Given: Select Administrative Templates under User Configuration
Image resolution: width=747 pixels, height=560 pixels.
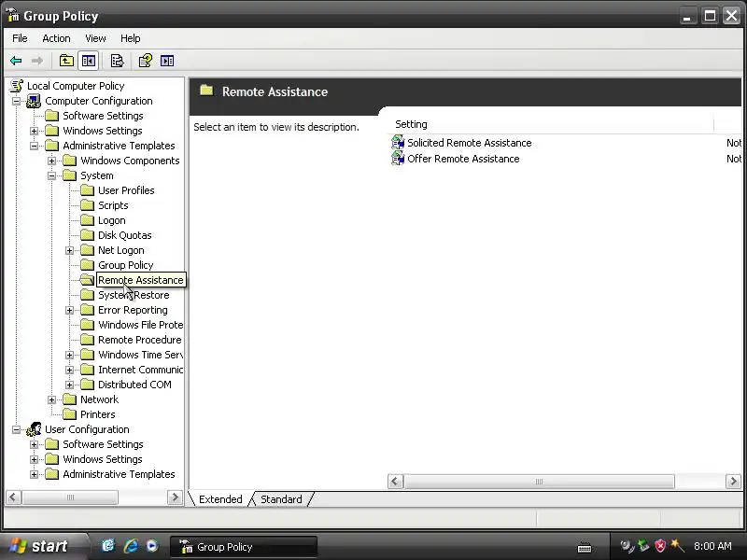Looking at the screenshot, I should click(119, 474).
